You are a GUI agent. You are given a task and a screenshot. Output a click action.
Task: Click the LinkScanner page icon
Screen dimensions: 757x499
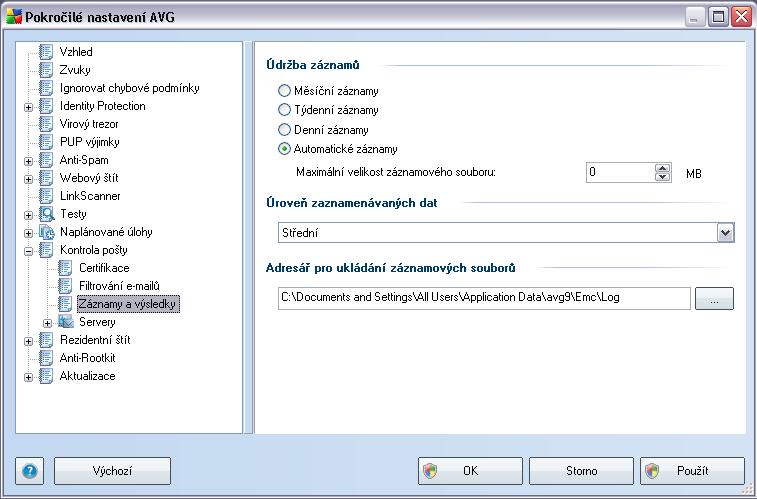pos(46,196)
